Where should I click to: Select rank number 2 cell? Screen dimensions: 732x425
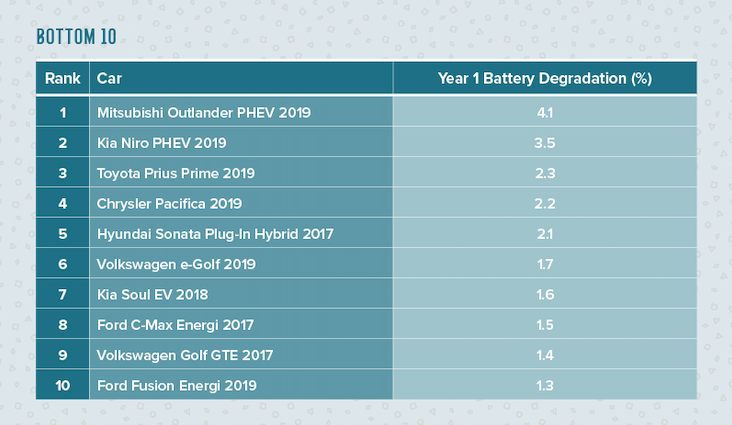point(63,143)
